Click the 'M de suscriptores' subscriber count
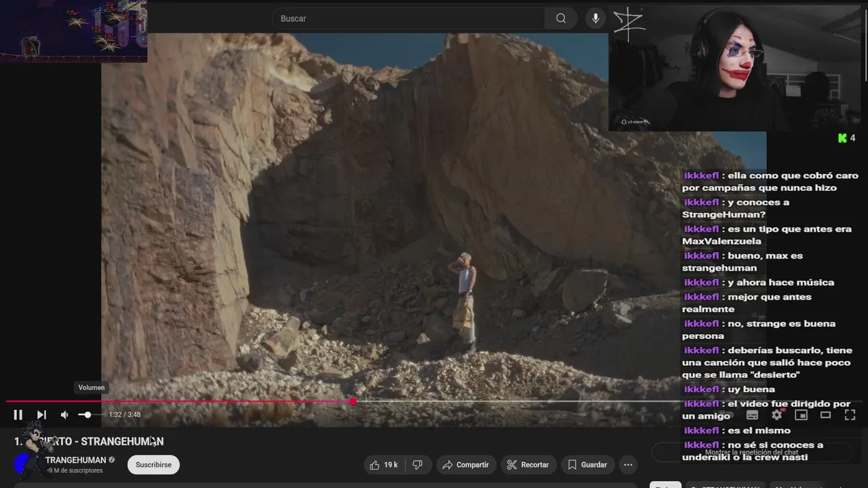The width and height of the screenshot is (868, 488). [75, 470]
